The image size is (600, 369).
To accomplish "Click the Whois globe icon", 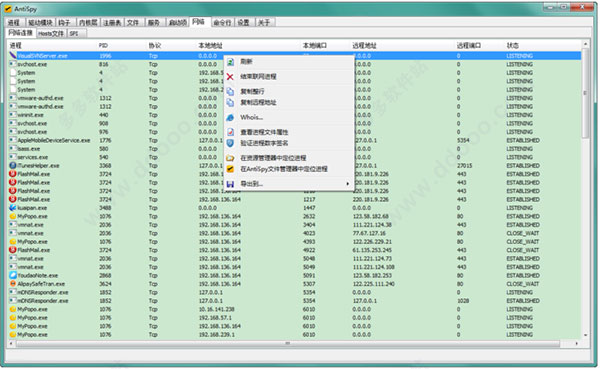I will (x=230, y=118).
